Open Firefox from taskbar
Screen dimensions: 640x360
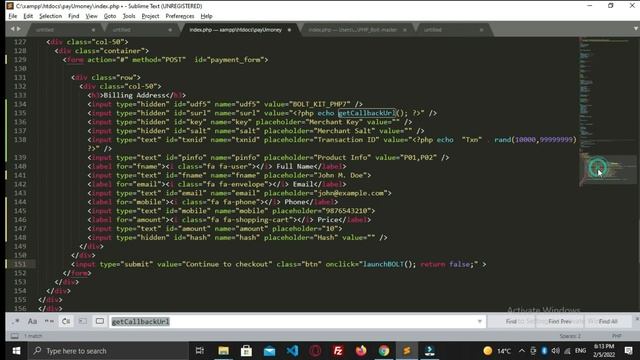tap(361, 351)
